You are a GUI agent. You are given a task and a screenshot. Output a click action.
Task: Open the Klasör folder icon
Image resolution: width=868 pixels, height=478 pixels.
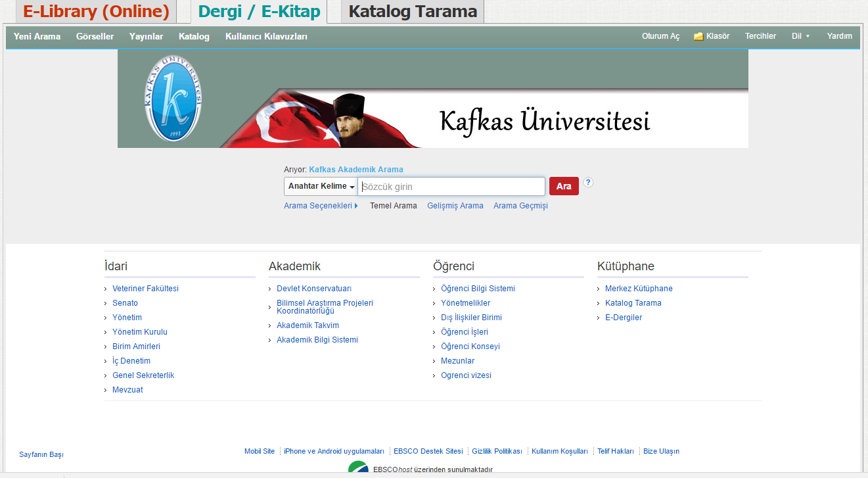(698, 37)
